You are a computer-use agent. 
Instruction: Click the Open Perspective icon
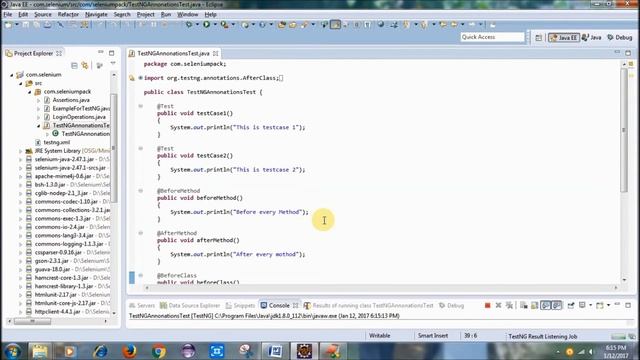point(538,38)
